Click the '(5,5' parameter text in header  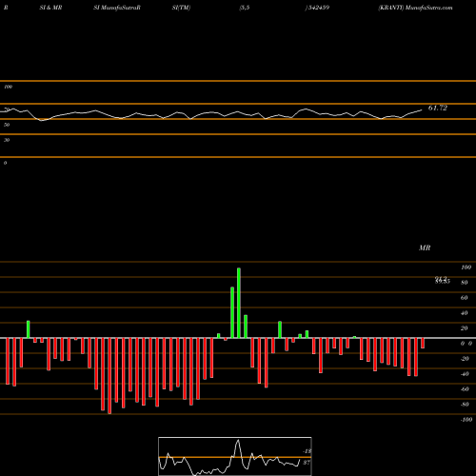point(245,8)
